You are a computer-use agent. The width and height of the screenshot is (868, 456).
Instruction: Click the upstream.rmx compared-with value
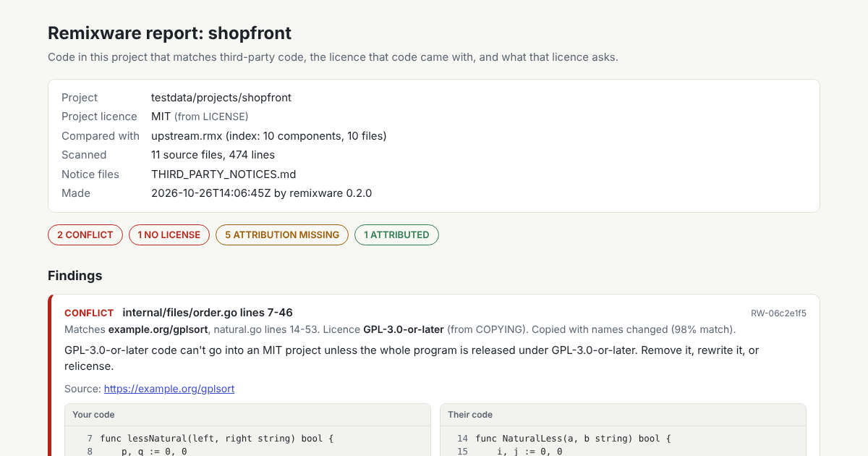point(269,136)
